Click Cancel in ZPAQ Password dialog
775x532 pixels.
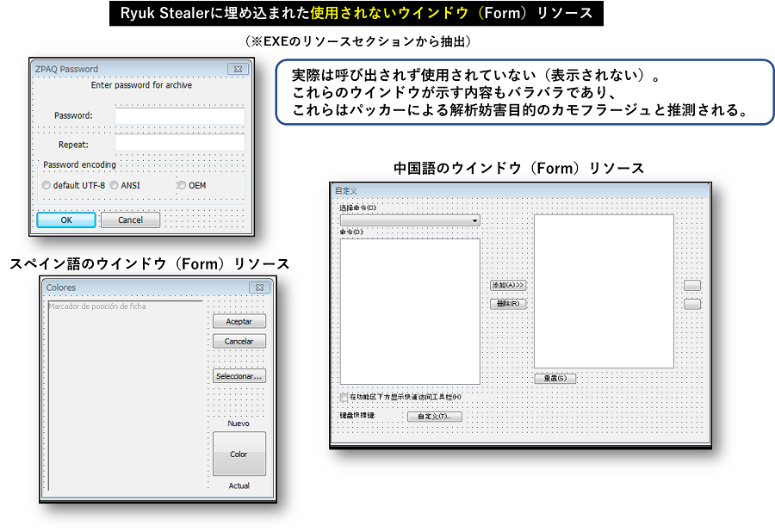[130, 220]
